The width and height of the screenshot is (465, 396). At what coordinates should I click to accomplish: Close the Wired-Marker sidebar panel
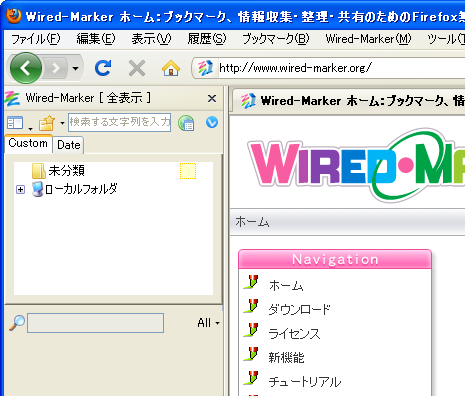click(212, 98)
